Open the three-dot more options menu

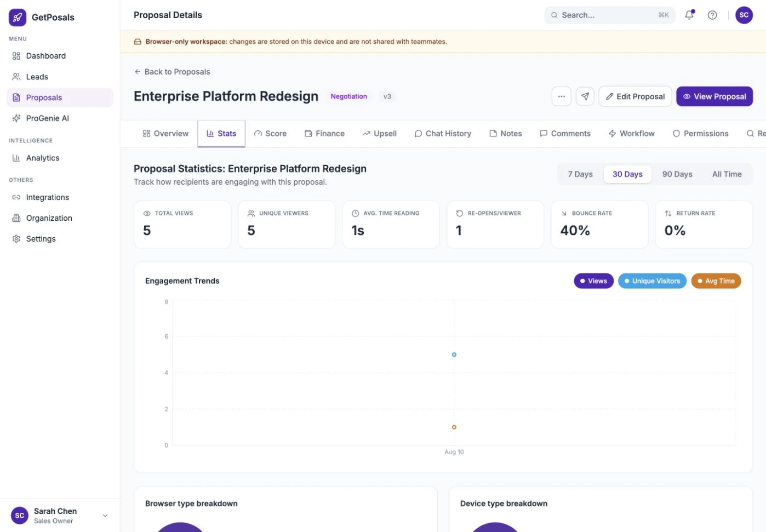[x=562, y=96]
